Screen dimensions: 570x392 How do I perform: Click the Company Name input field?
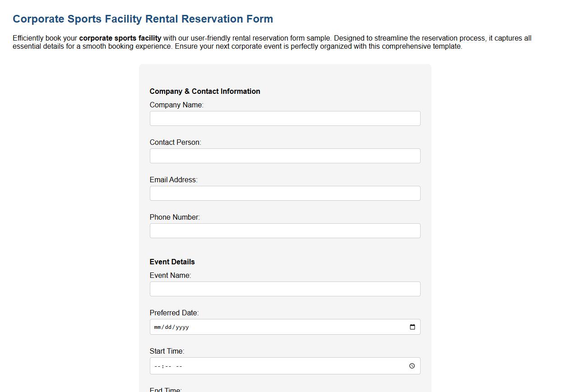point(285,118)
